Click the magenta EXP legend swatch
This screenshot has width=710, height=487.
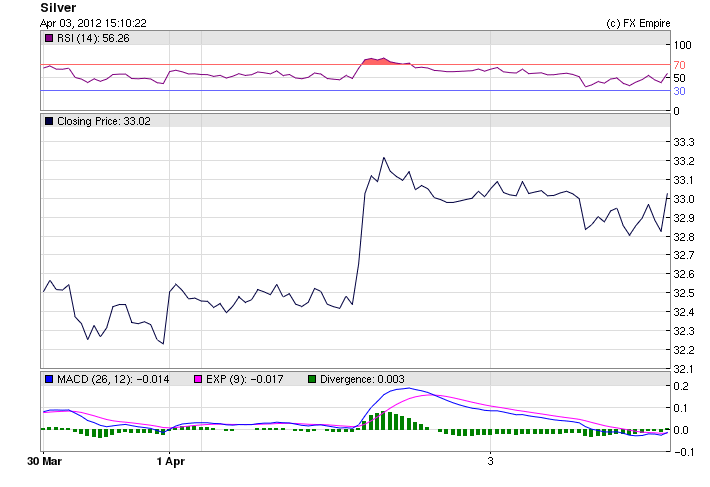pos(198,379)
